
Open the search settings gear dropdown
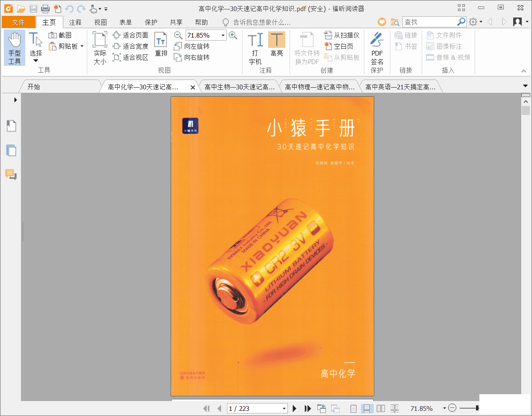coord(476,22)
